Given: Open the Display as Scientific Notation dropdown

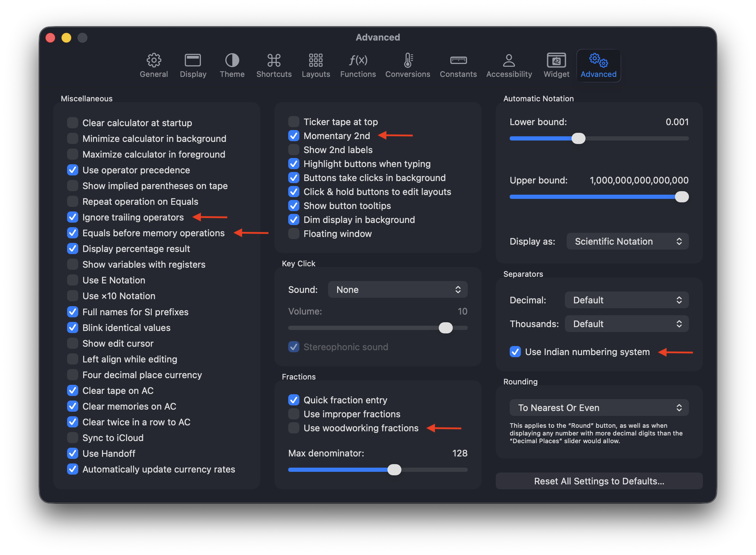Looking at the screenshot, I should click(627, 241).
